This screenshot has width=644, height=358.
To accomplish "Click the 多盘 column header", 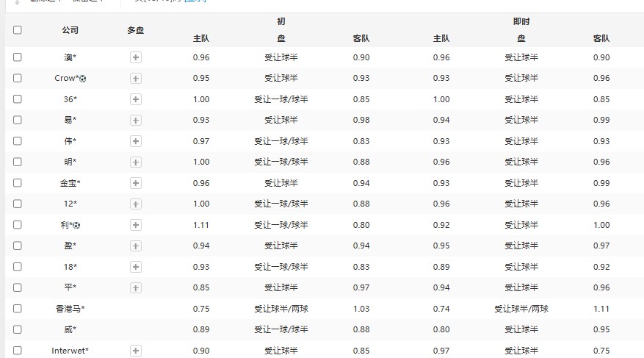I will tap(135, 30).
